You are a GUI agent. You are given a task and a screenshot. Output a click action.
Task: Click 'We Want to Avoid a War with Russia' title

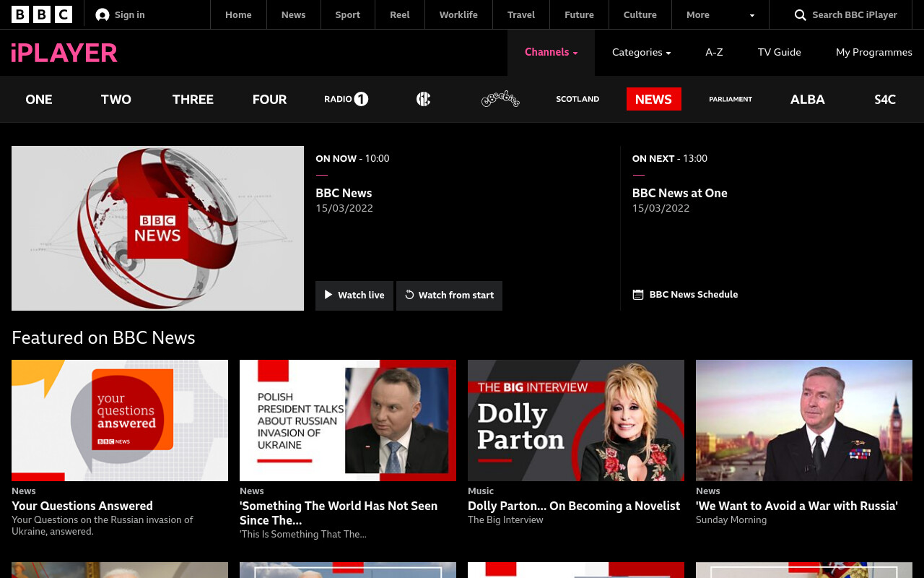click(797, 506)
